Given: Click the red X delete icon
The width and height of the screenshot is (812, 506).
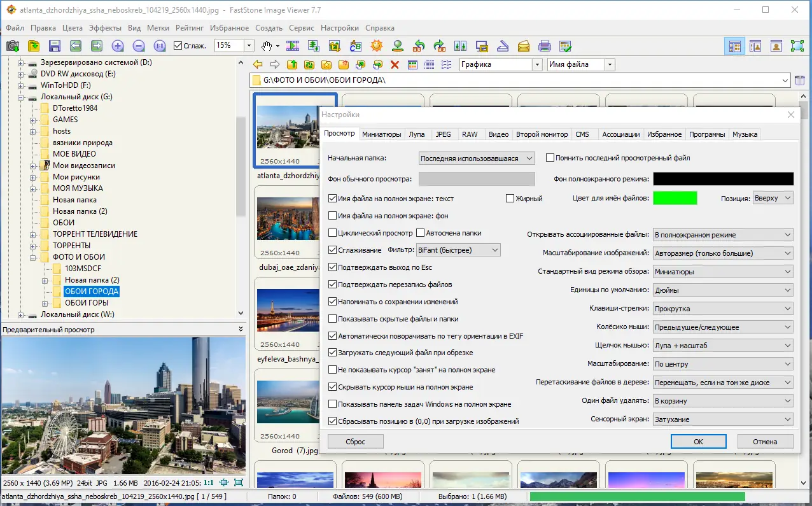Looking at the screenshot, I should pyautogui.click(x=395, y=64).
